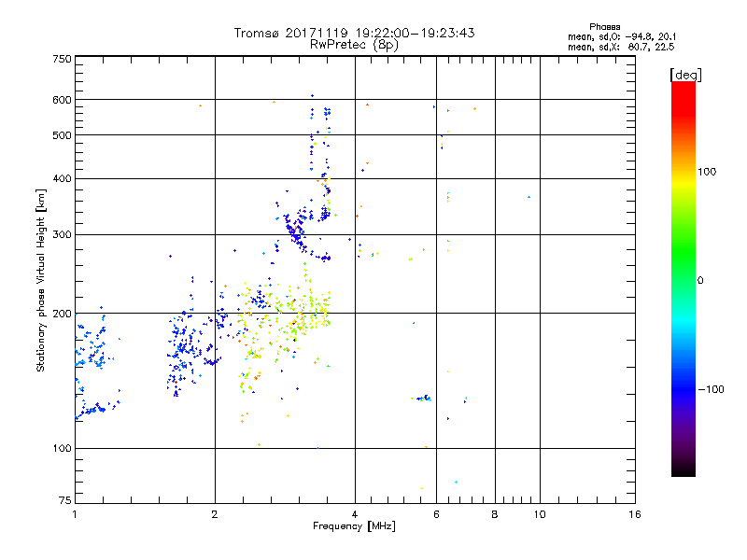747x560 pixels.
Task: Click the '[deg]' colorbar unit label
Action: coord(685,75)
